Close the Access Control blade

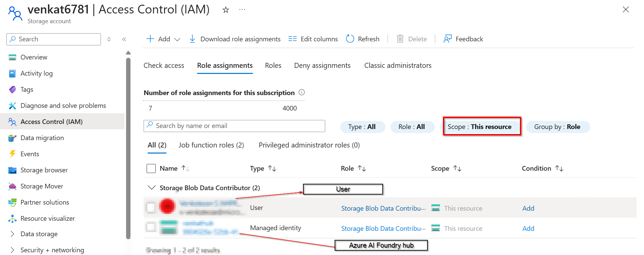pyautogui.click(x=626, y=9)
